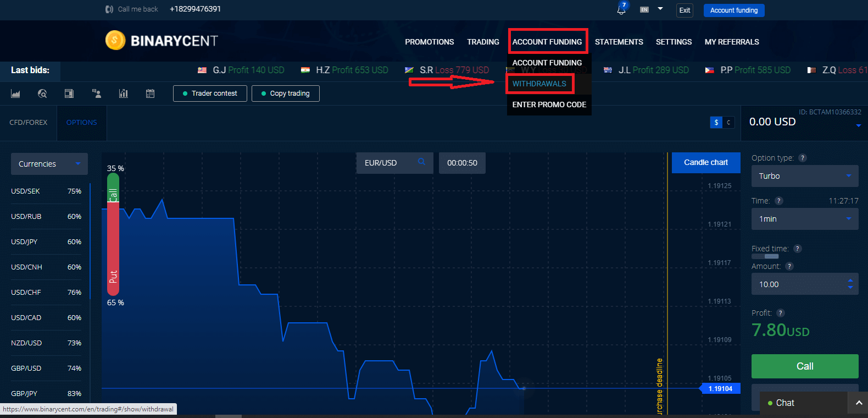This screenshot has width=868, height=418.
Task: Click the Call/Put sentiment bar
Action: tap(113, 234)
